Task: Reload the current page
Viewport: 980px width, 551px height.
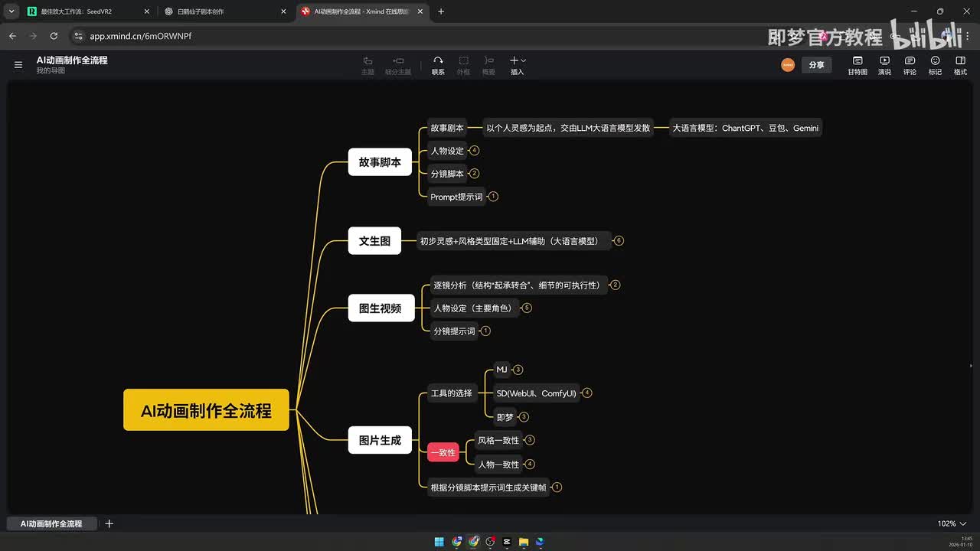Action: click(x=54, y=36)
